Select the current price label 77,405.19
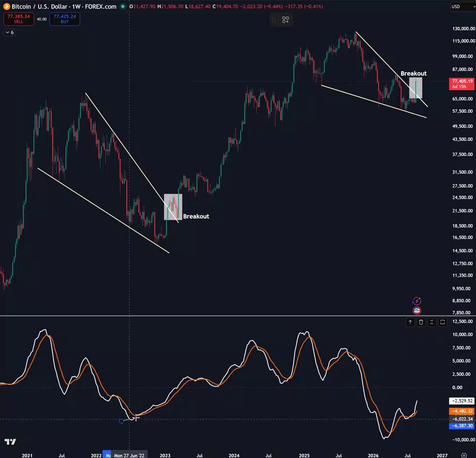The image size is (476, 458). point(462,84)
